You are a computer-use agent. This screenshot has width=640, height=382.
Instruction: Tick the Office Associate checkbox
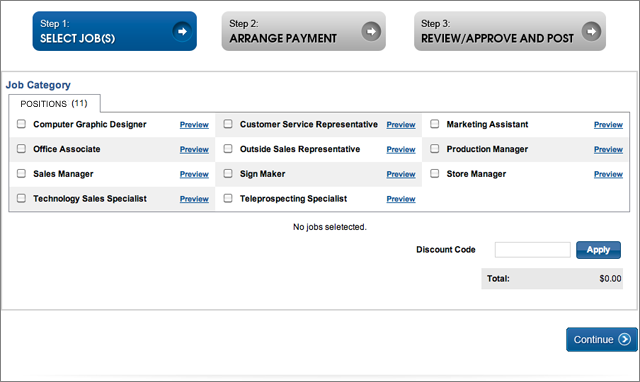(x=21, y=149)
